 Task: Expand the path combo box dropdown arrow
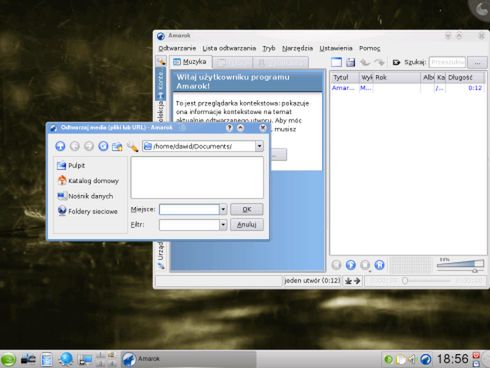259,146
